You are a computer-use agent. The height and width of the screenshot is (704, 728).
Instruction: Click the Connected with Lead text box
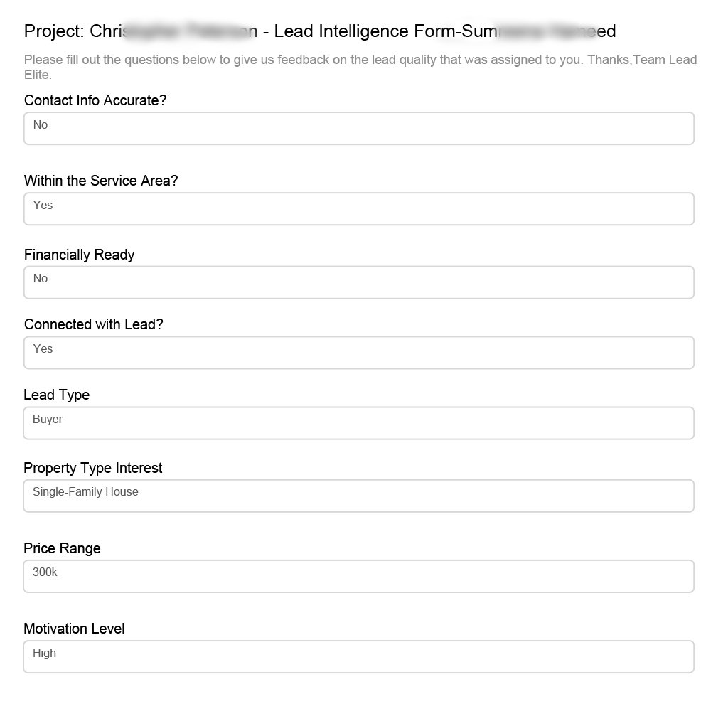[x=358, y=353]
